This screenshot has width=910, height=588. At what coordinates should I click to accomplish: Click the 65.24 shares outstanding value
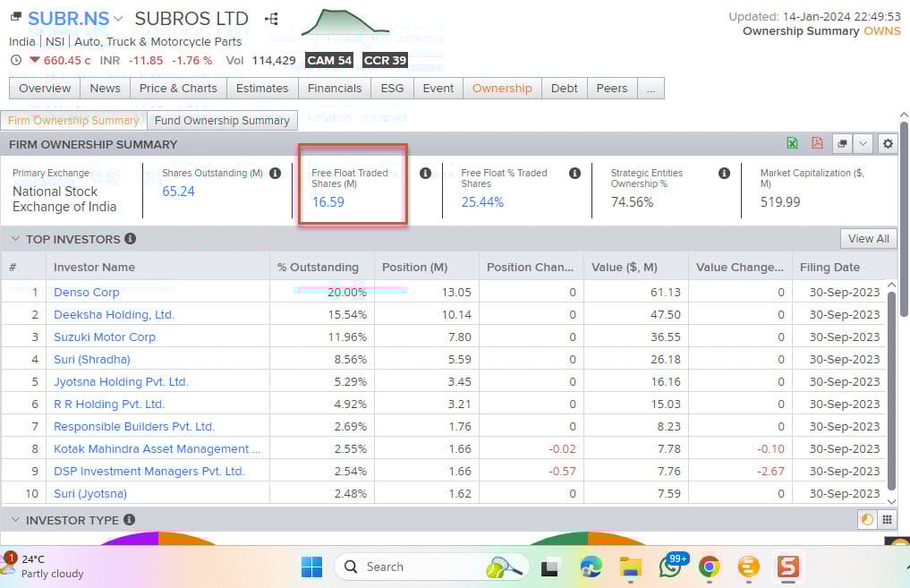click(x=178, y=192)
